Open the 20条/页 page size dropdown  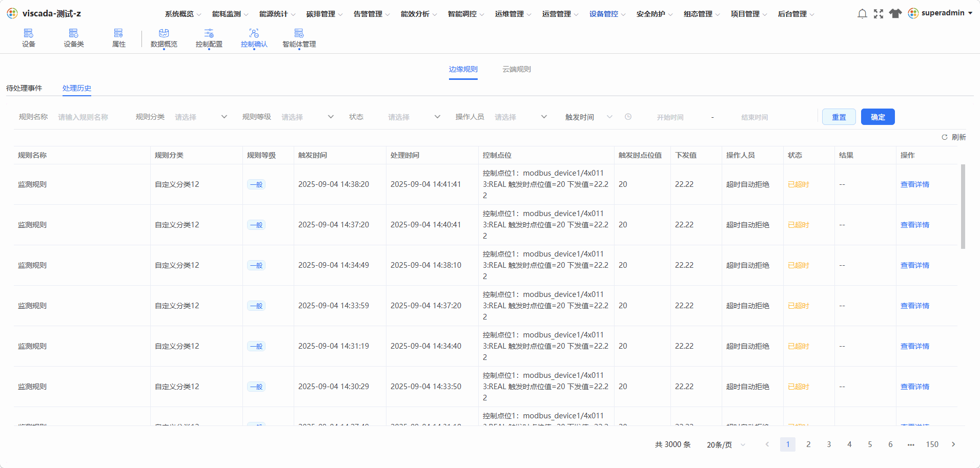(x=726, y=444)
